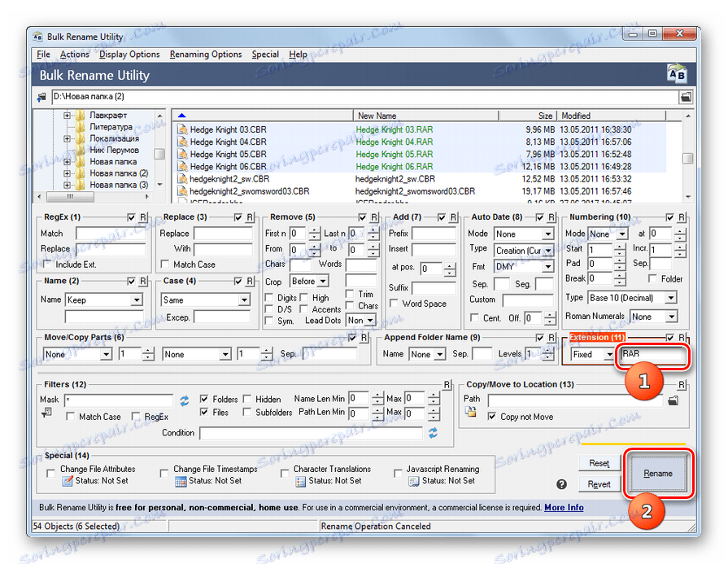Toggle the Copy not Move checkbox
The width and height of the screenshot is (728, 564).
coord(491,417)
